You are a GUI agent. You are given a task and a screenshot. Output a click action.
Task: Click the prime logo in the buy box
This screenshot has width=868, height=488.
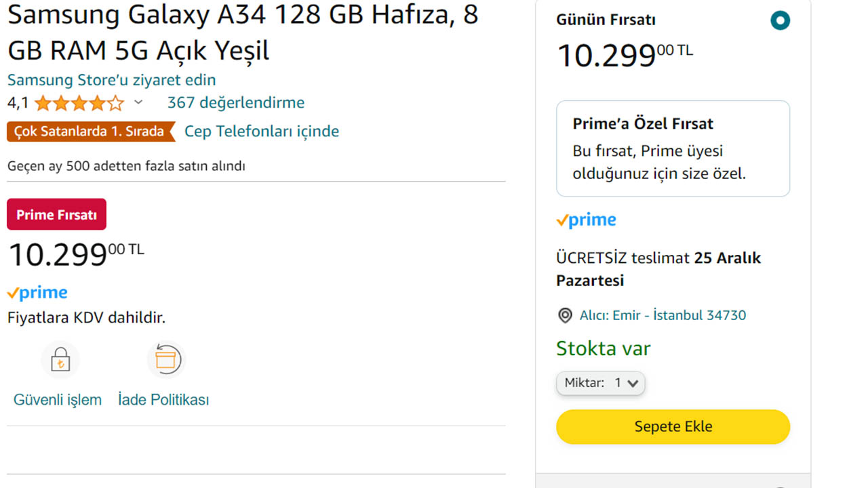click(586, 220)
